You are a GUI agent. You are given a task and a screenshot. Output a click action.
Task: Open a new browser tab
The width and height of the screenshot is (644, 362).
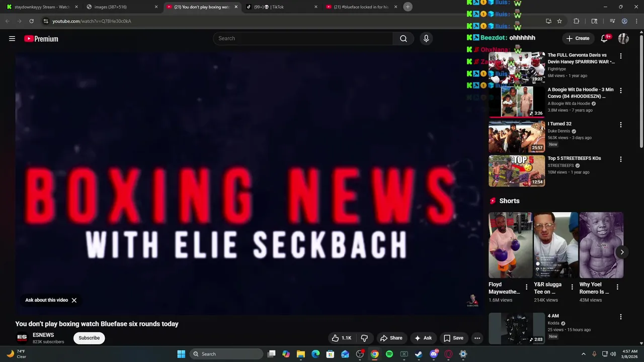coord(408,7)
